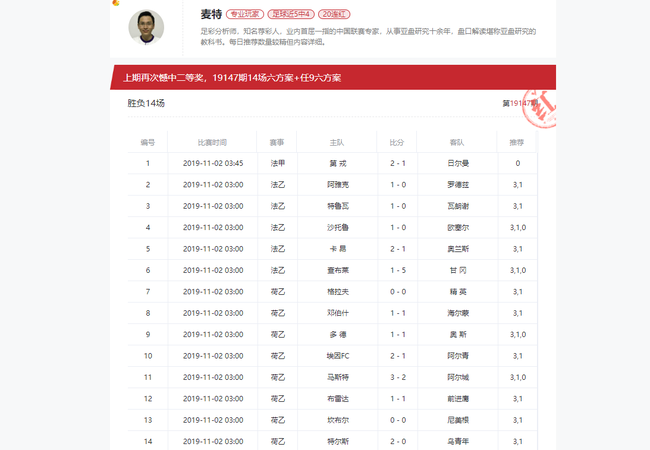650x450 pixels.
Task: Click away team 精英 in row 7
Action: pos(458,292)
